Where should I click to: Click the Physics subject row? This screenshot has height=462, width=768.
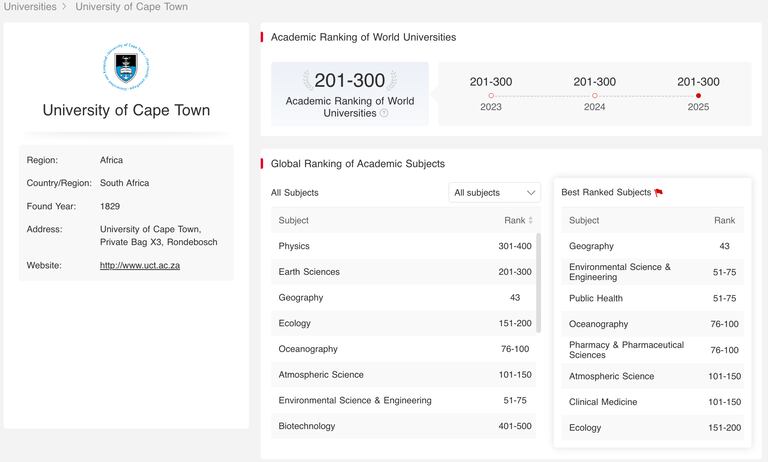coord(404,246)
